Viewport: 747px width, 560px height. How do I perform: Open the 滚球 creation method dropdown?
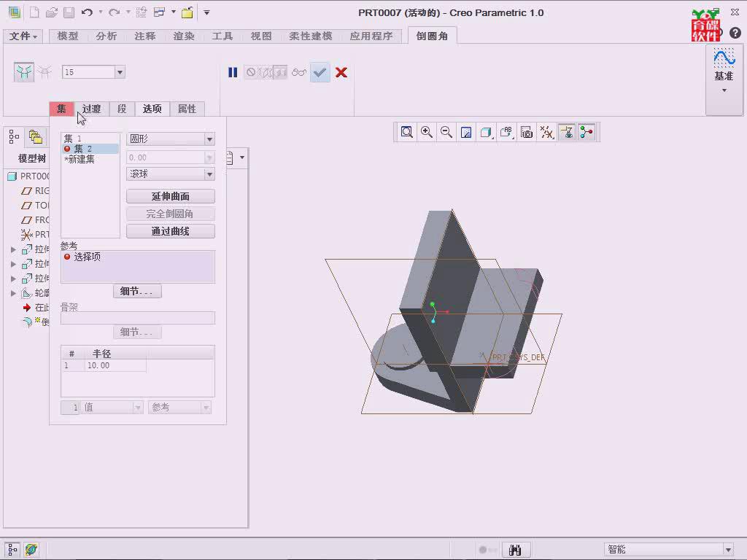coord(209,174)
